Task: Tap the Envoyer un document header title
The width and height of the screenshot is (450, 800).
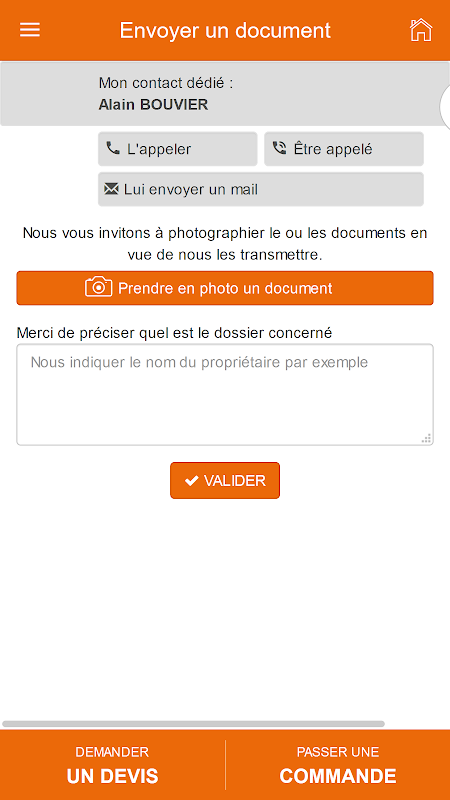Action: 225,31
